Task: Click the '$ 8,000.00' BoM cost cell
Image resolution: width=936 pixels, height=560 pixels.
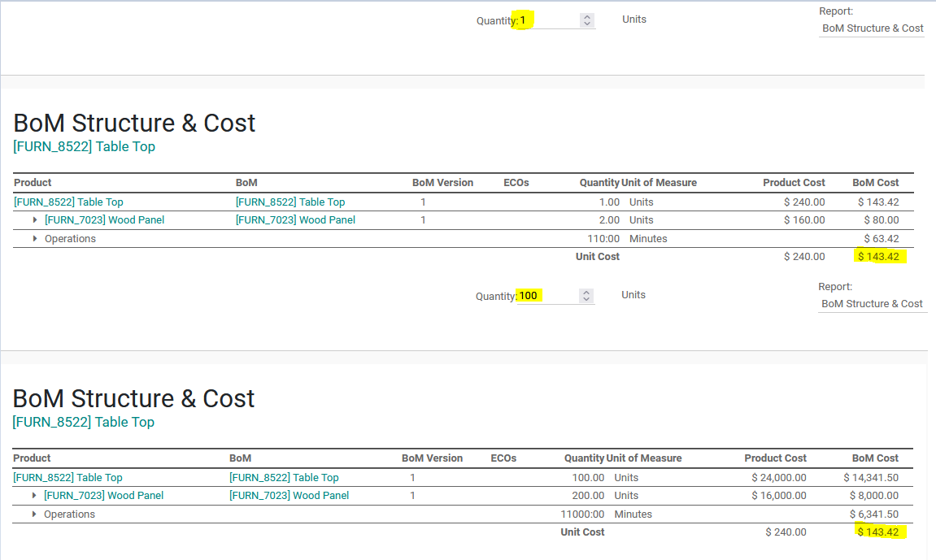Action: pyautogui.click(x=874, y=496)
